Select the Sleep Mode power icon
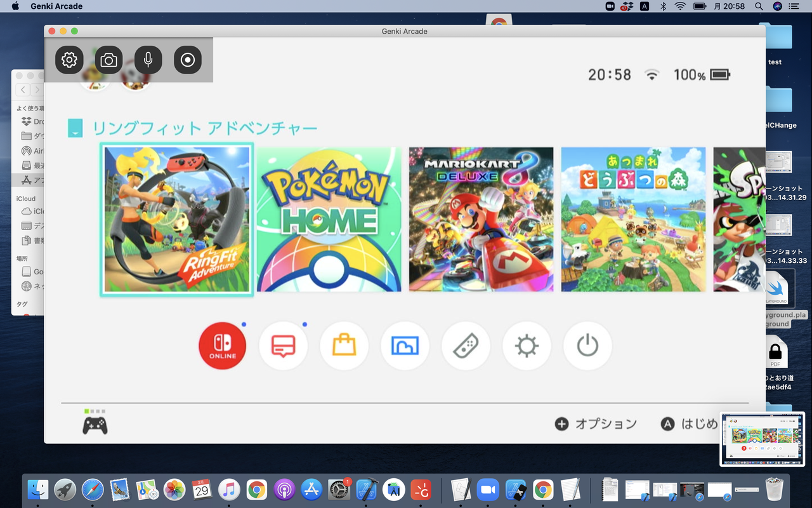 pos(587,346)
